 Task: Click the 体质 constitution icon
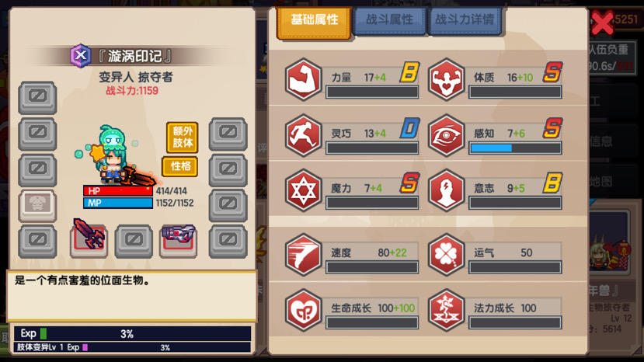(x=447, y=79)
